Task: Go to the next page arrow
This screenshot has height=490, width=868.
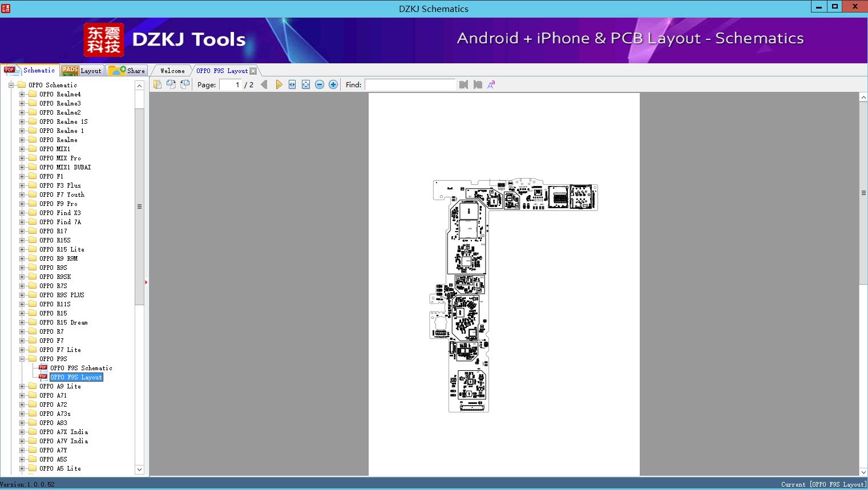Action: pyautogui.click(x=278, y=84)
